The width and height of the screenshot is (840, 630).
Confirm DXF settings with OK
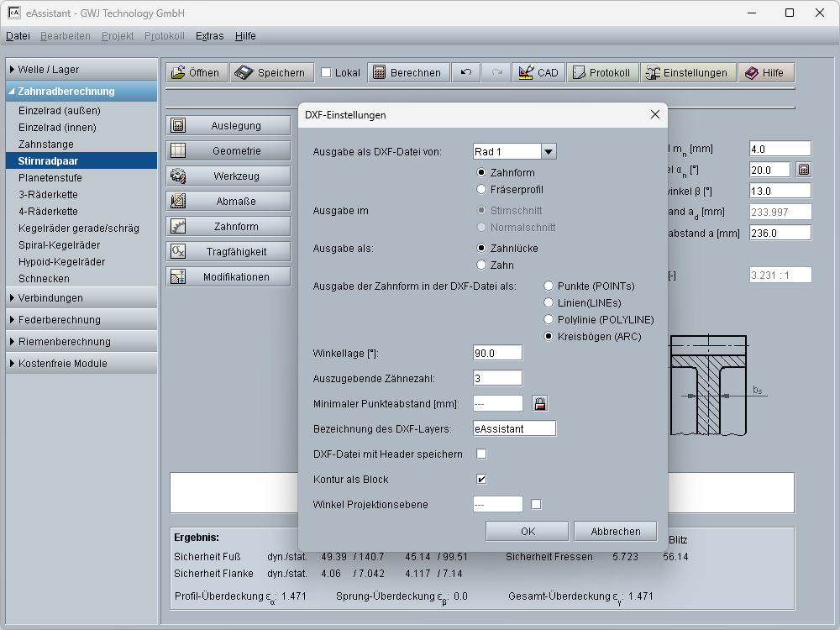click(528, 532)
